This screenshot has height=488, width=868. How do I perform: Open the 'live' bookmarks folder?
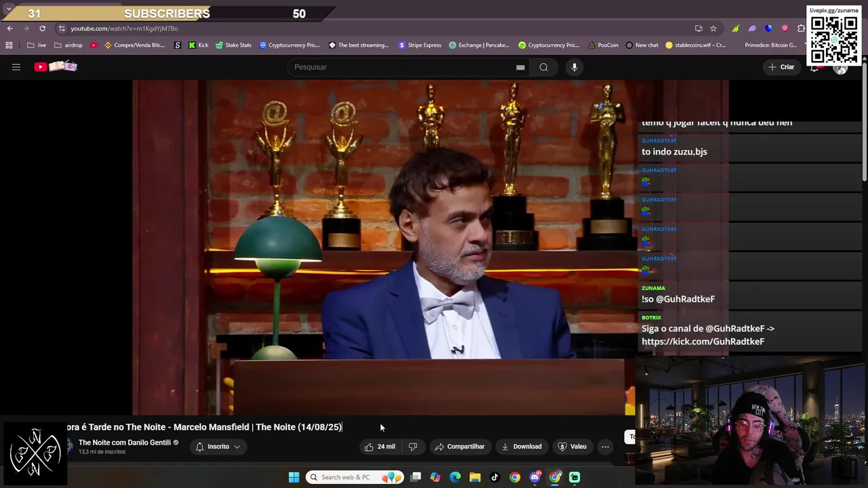point(37,45)
